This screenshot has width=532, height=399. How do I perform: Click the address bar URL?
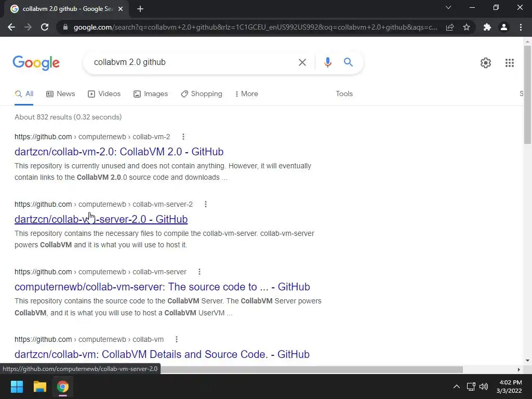pyautogui.click(x=255, y=27)
